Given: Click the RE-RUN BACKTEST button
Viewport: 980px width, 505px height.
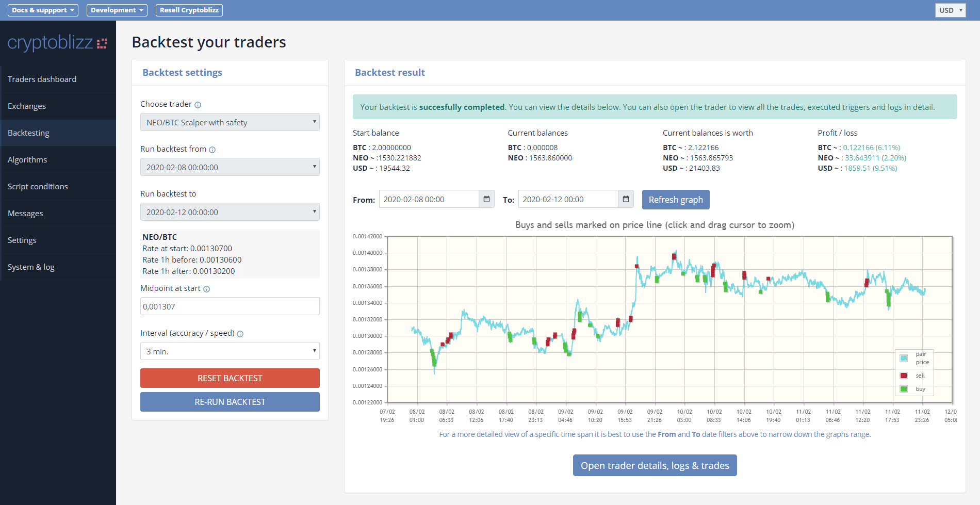Looking at the screenshot, I should pos(230,402).
